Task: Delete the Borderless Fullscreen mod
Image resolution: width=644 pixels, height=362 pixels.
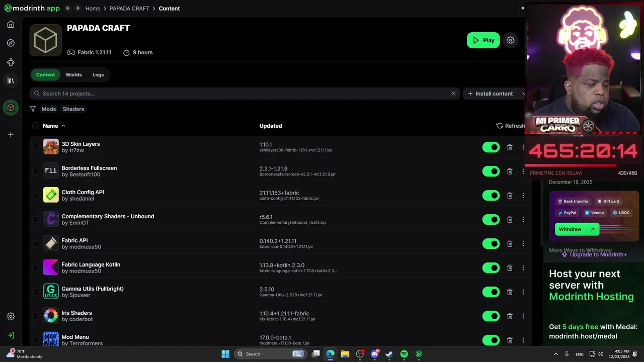Action: click(510, 171)
